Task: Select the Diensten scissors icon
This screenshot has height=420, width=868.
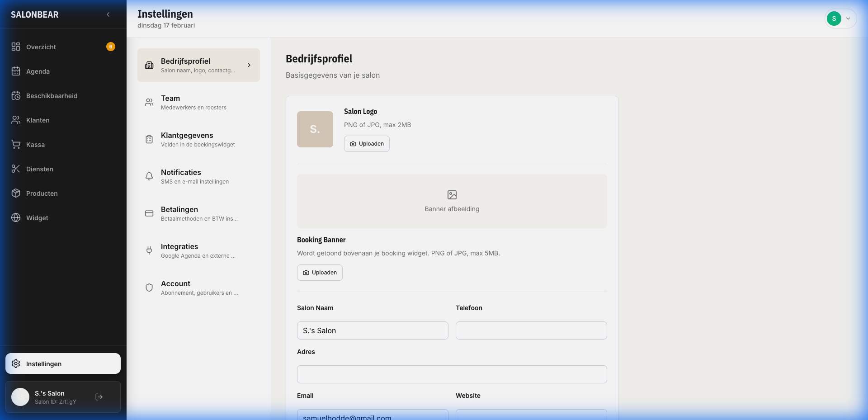Action: click(16, 169)
